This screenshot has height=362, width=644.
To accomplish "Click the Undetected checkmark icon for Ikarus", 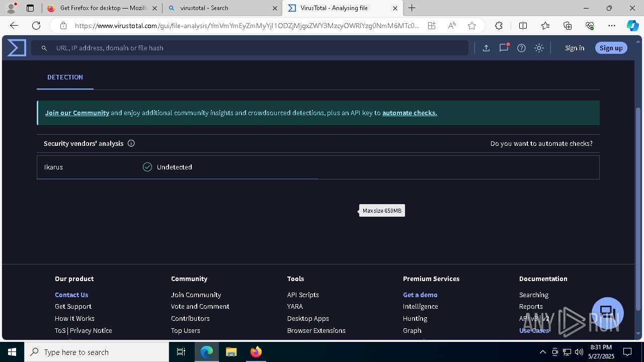I will 147,167.
